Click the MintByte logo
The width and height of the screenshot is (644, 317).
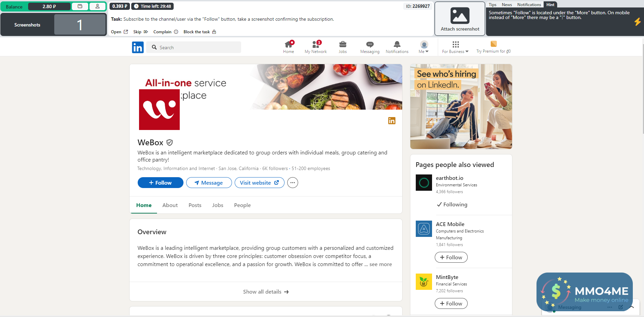pos(424,282)
